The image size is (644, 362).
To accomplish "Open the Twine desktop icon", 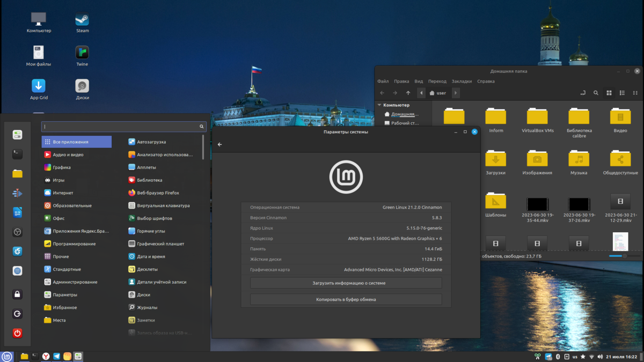I will tap(82, 56).
